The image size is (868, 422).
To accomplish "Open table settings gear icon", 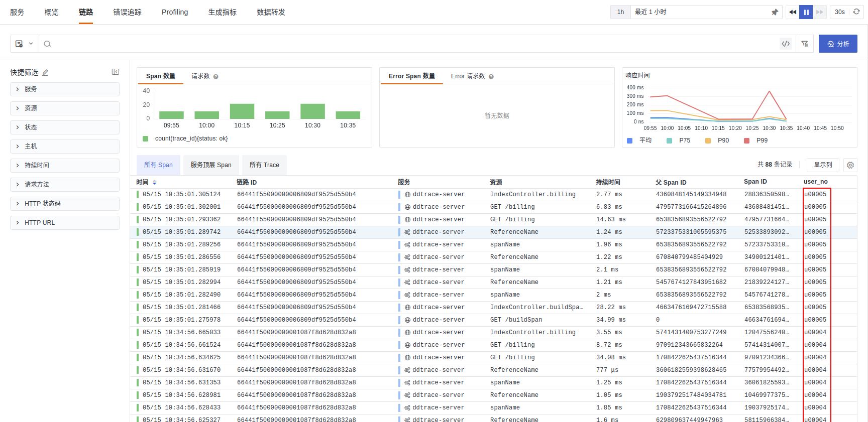I will (x=850, y=165).
